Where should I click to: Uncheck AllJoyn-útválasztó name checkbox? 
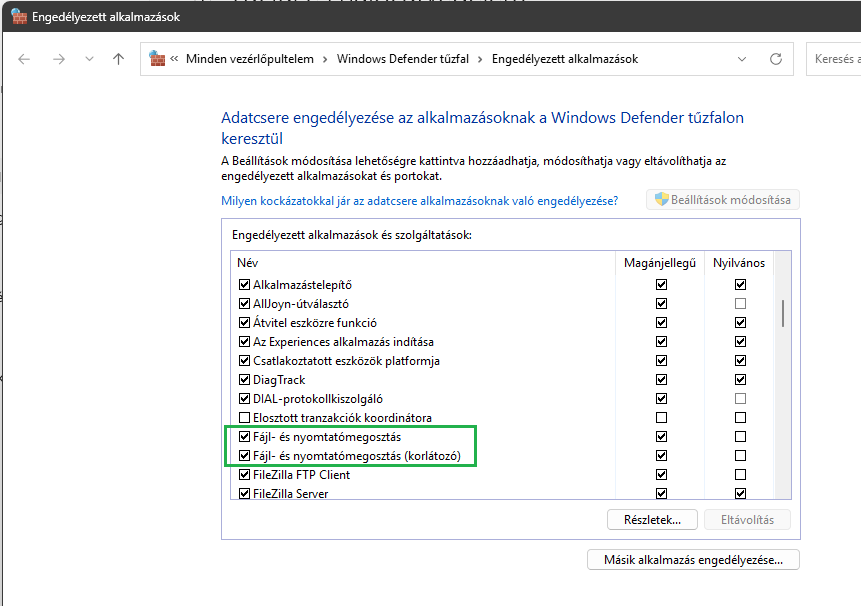tap(244, 304)
